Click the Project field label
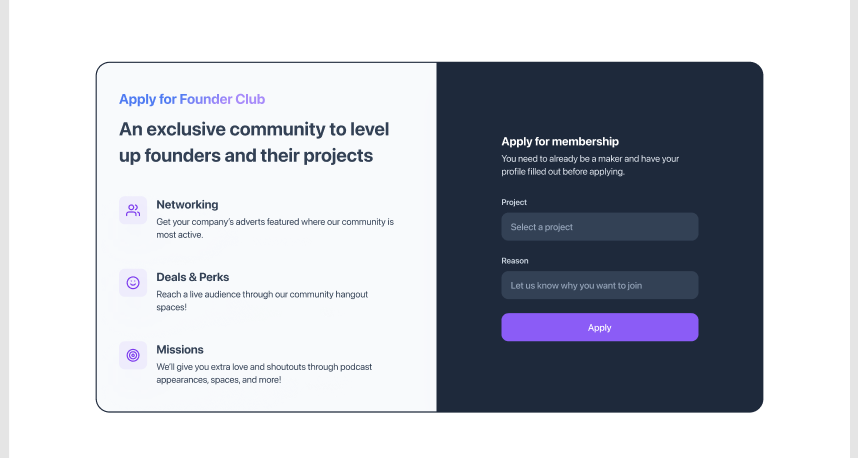This screenshot has width=858, height=458. 514,202
